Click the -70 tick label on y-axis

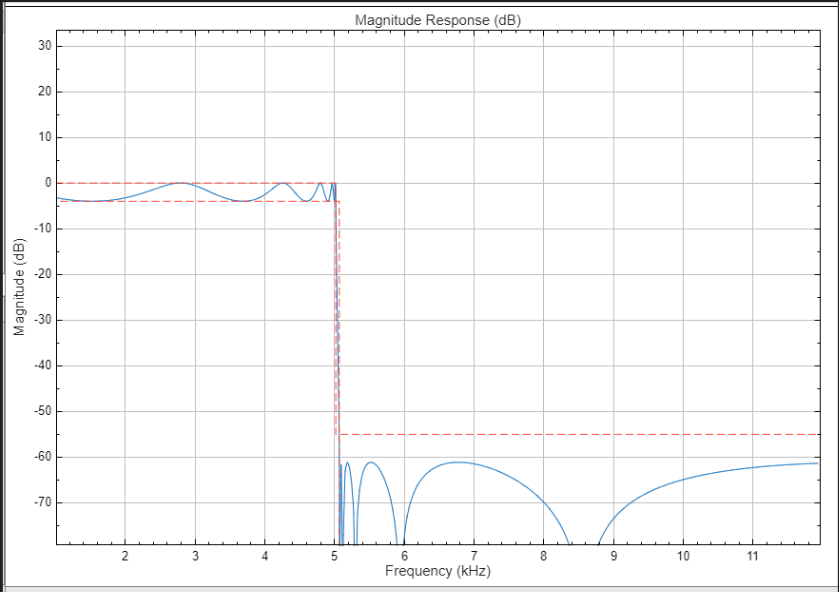tap(41, 502)
